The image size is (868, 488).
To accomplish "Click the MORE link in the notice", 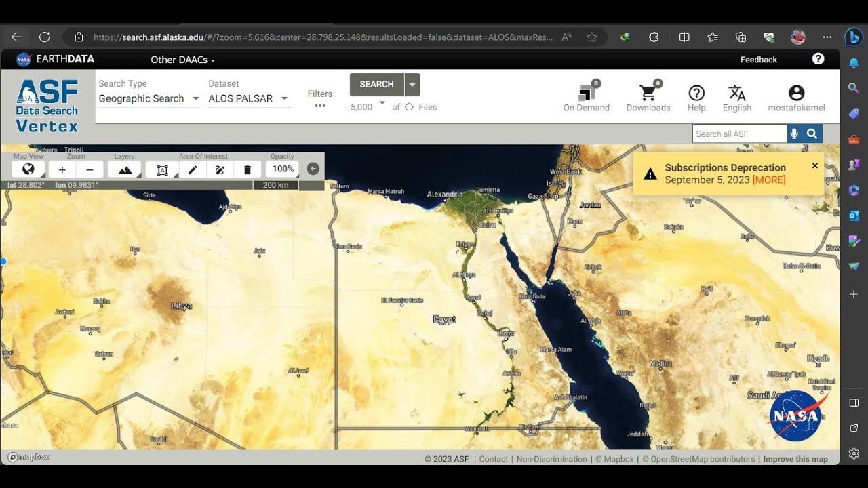I will [769, 180].
